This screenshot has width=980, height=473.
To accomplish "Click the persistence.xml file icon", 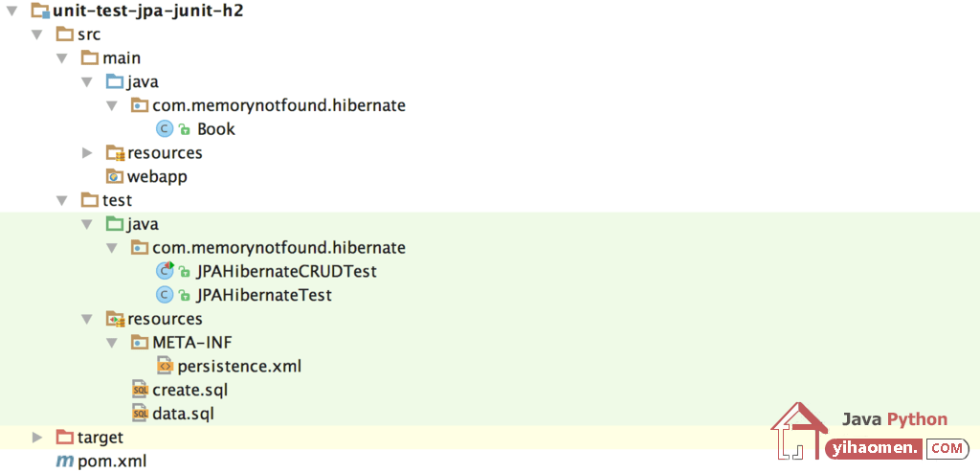I will pyautogui.click(x=165, y=367).
